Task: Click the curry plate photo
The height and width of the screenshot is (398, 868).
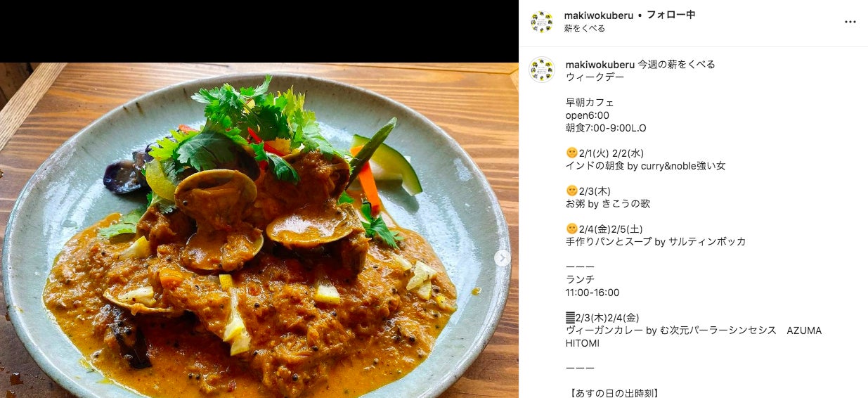Action: pyautogui.click(x=259, y=230)
